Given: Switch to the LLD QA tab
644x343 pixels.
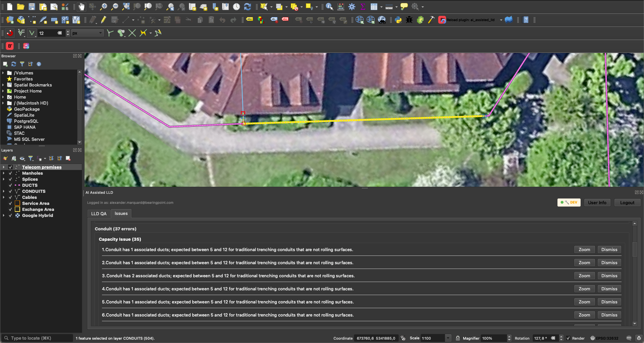Looking at the screenshot, I should tap(99, 214).
